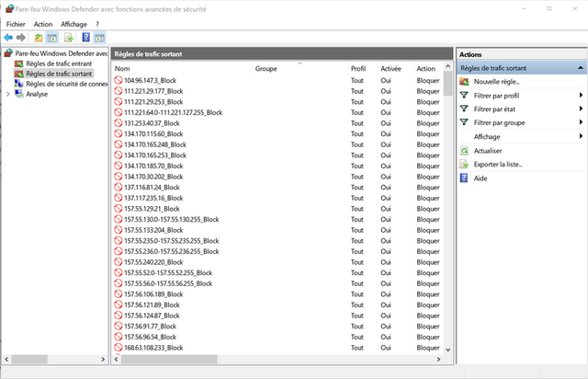This screenshot has width=588, height=379.
Task: Click the rules list scroll up arrow
Action: pyautogui.click(x=447, y=66)
